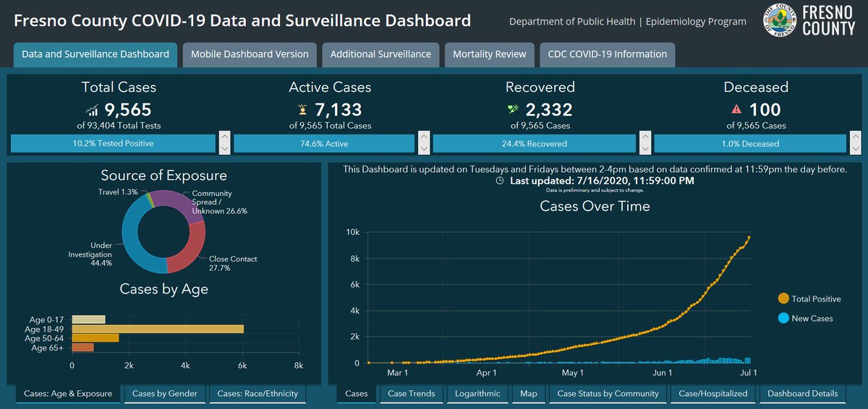Open the Map tab

[x=529, y=394]
